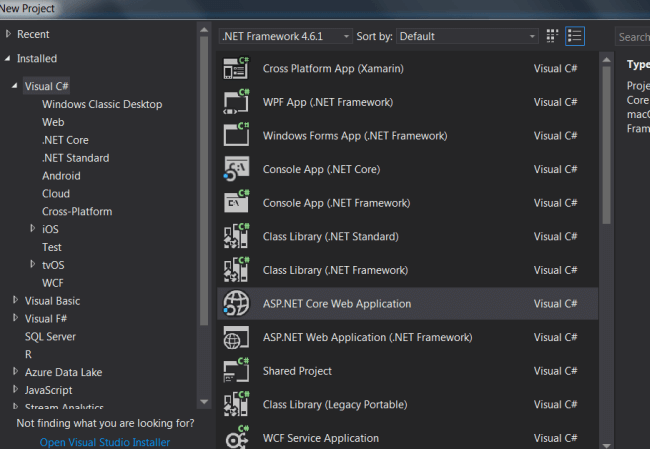The image size is (650, 449).
Task: Collapse the Installed node arrow
Action: point(8,58)
